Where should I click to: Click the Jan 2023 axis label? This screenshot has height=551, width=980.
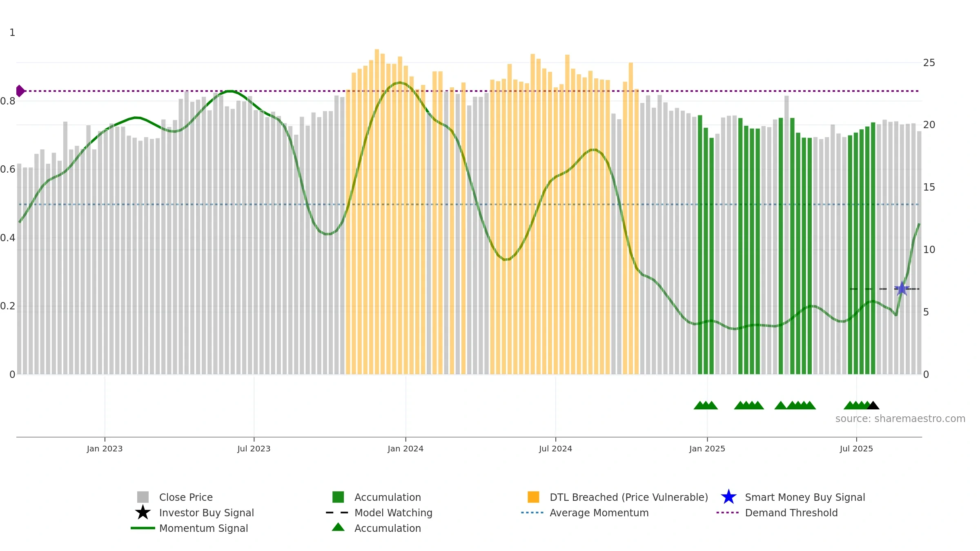point(105,449)
